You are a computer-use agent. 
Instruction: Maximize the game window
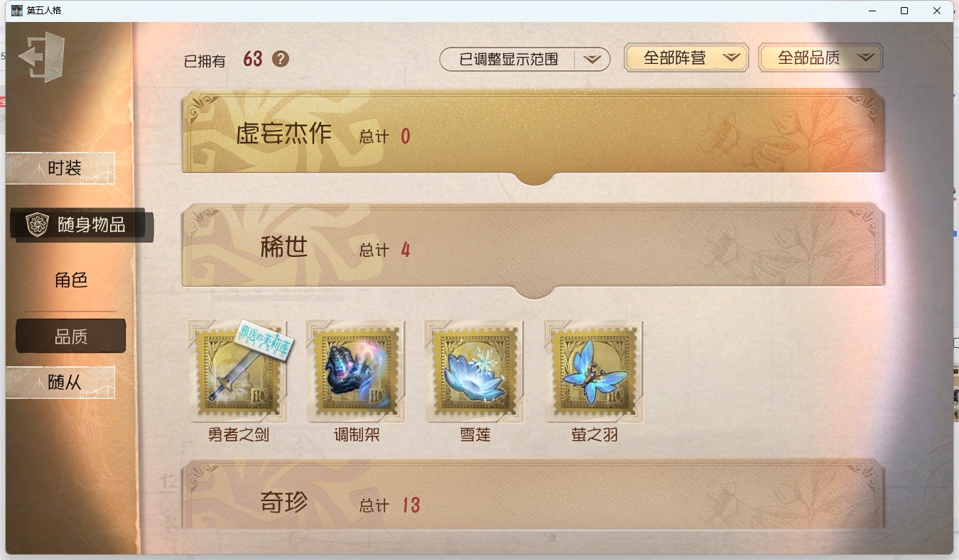(904, 11)
